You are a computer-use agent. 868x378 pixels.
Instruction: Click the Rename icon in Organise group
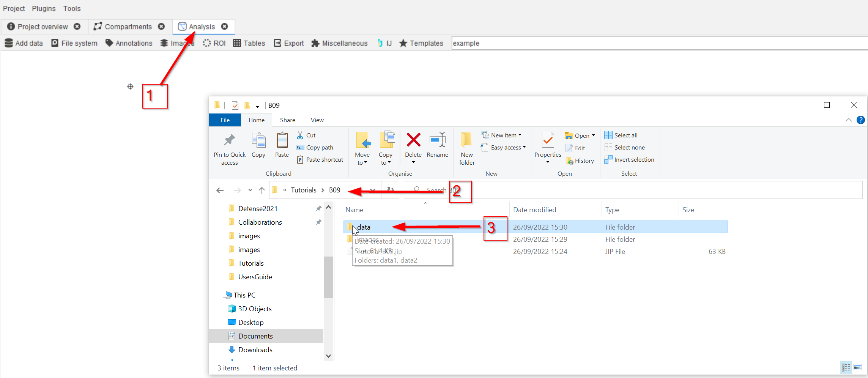[x=437, y=140]
